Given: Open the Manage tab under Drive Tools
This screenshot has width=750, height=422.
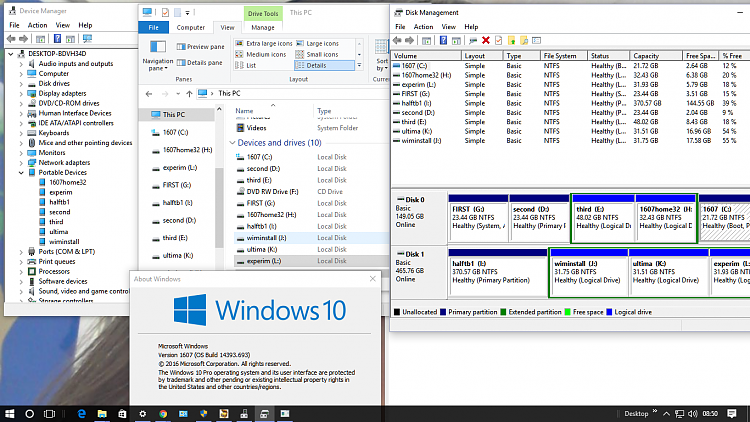Looking at the screenshot, I should [x=263, y=28].
